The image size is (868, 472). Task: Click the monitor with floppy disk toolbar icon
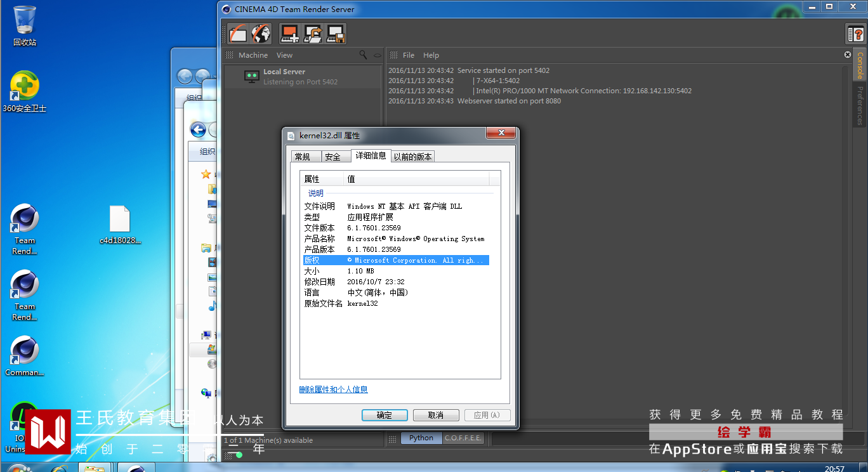(x=336, y=34)
